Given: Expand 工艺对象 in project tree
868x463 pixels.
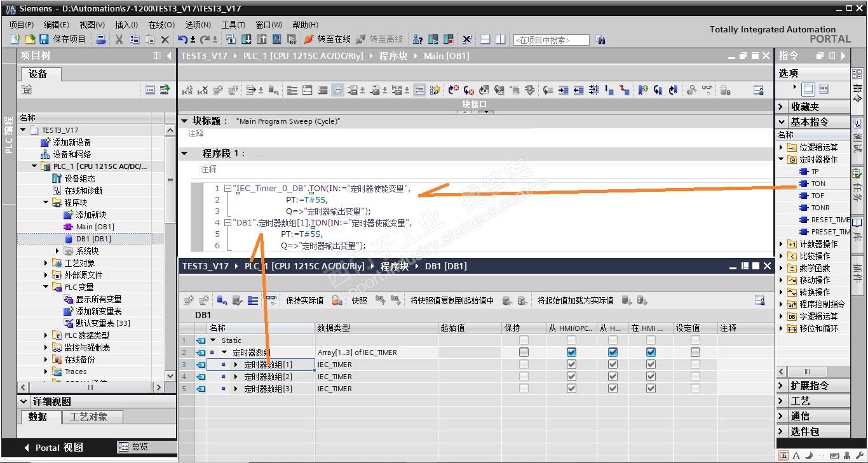Looking at the screenshot, I should click(x=46, y=263).
